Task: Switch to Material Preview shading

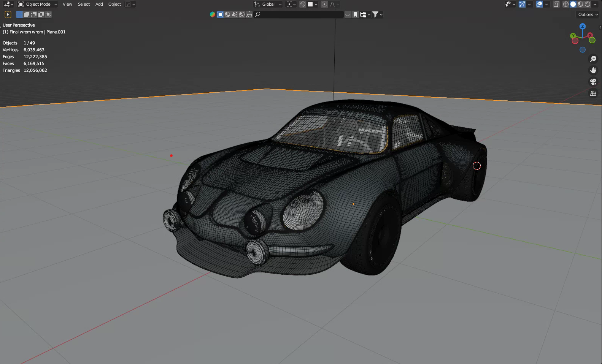Action: (x=580, y=4)
